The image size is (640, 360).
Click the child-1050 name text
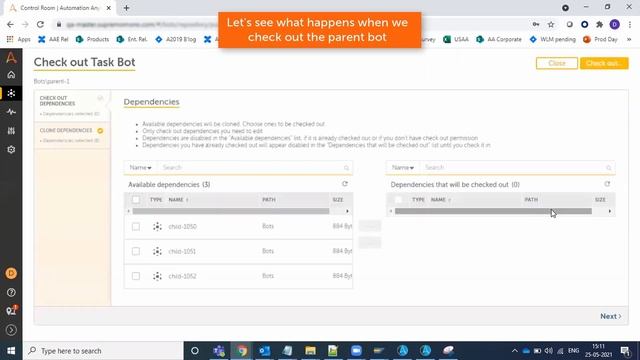(x=182, y=227)
